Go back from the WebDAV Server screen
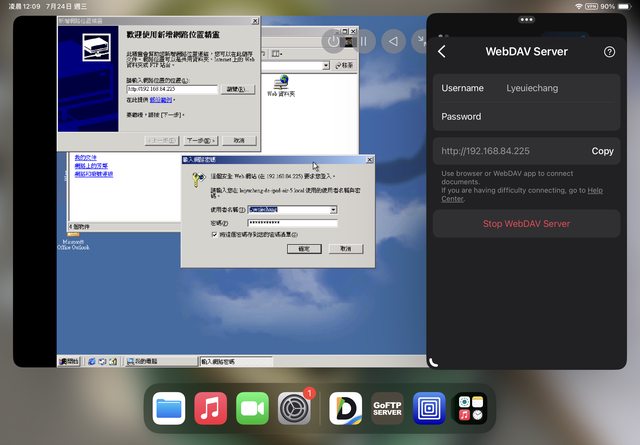The image size is (640, 445). pyautogui.click(x=442, y=52)
